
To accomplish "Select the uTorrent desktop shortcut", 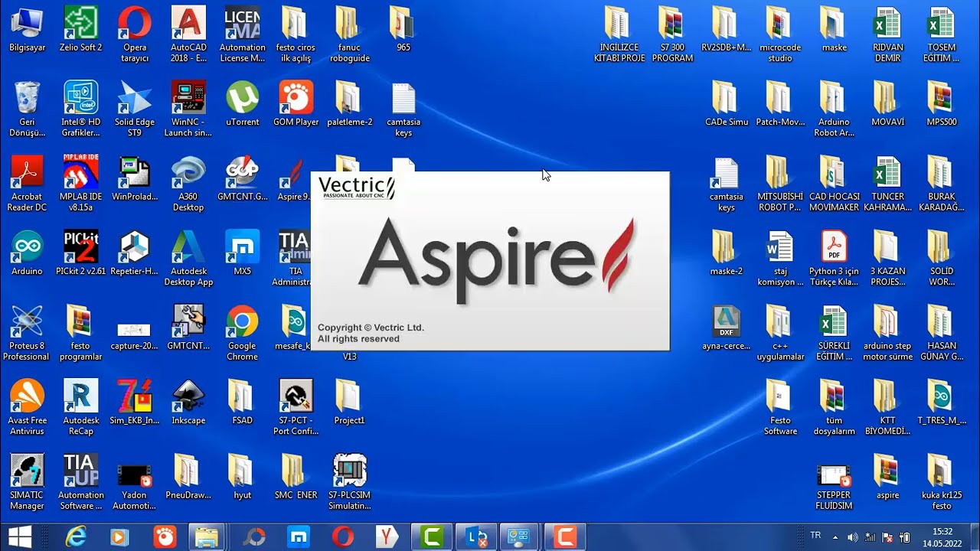I will pyautogui.click(x=242, y=105).
